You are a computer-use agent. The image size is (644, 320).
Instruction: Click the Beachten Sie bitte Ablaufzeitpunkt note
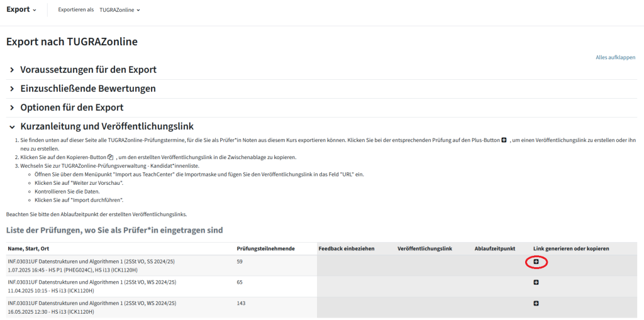[96, 214]
